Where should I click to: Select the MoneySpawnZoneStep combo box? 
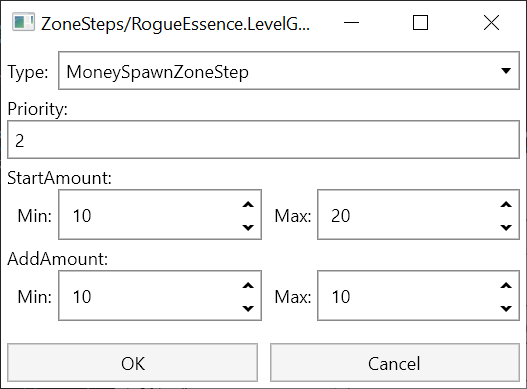point(289,71)
